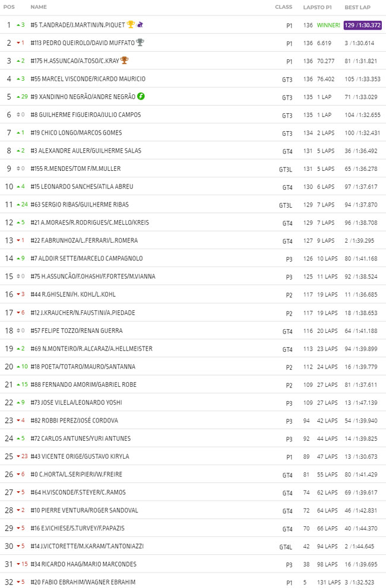The width and height of the screenshot is (386, 588).
Task: Click the NAME column header
Action: click(x=39, y=7)
